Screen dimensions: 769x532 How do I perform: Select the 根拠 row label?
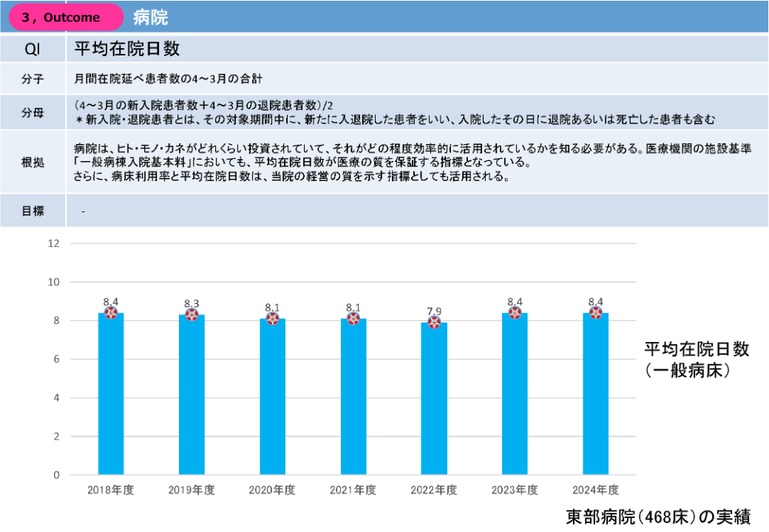coord(33,162)
